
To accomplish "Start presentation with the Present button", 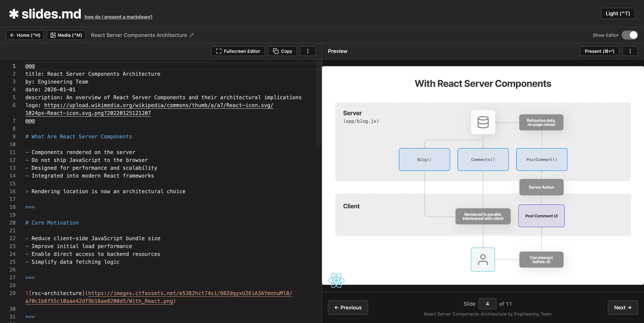I will (x=599, y=51).
